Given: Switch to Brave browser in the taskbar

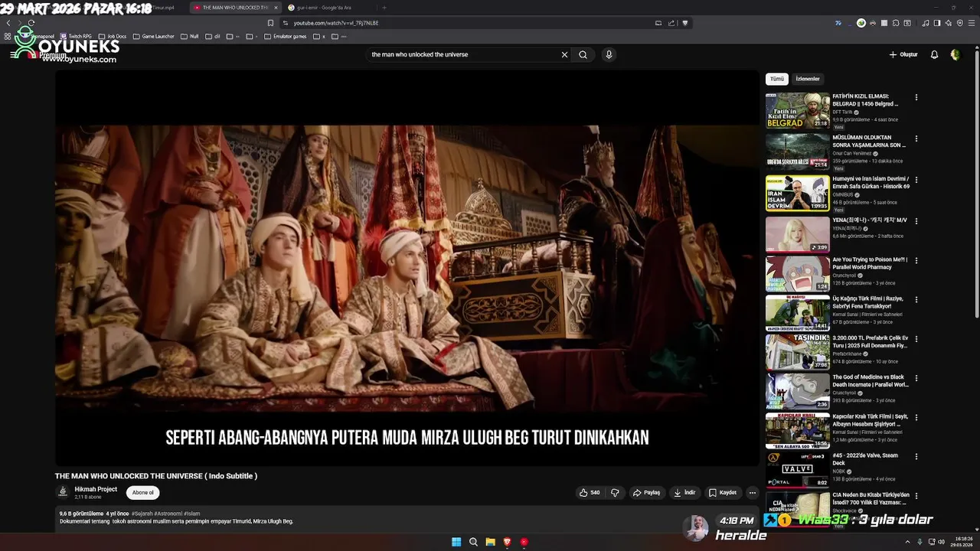Looking at the screenshot, I should [507, 542].
